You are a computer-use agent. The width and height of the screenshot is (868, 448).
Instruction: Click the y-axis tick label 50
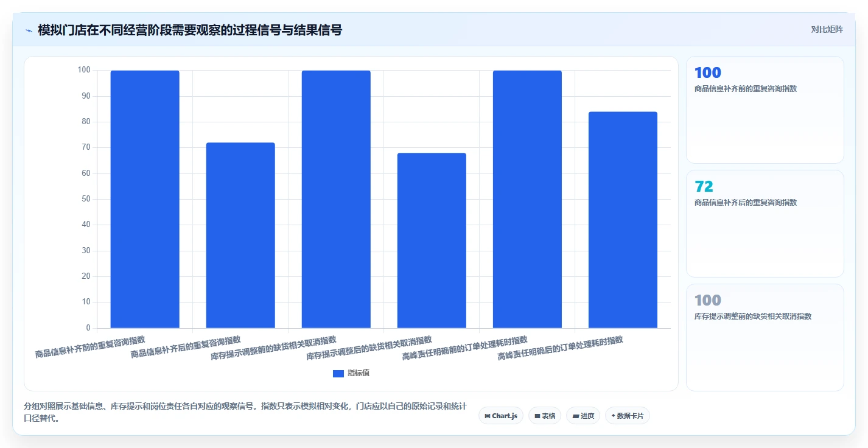pos(86,199)
